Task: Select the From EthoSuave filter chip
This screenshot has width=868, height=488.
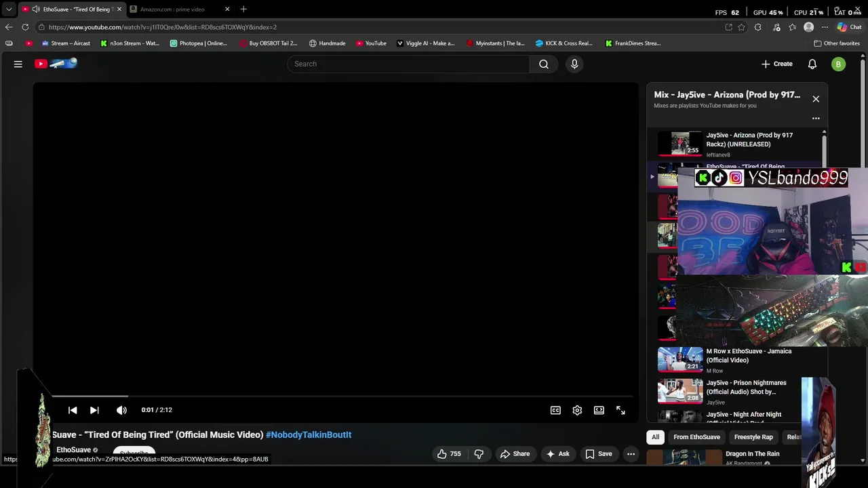Action: point(696,437)
